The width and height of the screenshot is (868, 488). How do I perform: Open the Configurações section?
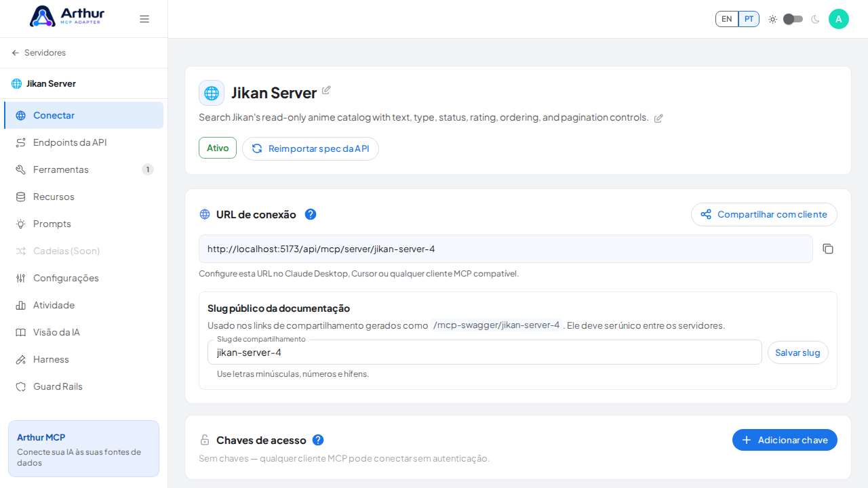[x=84, y=278]
